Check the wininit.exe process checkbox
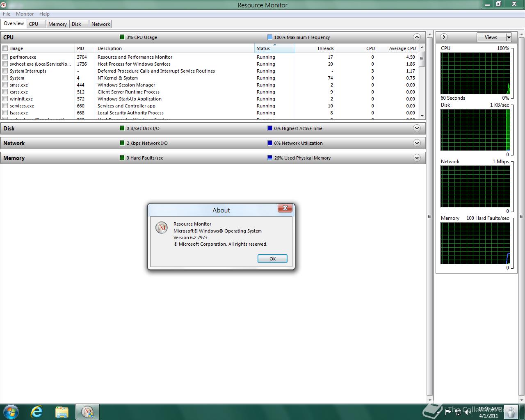Screen dimensions: 525x420 5,99
